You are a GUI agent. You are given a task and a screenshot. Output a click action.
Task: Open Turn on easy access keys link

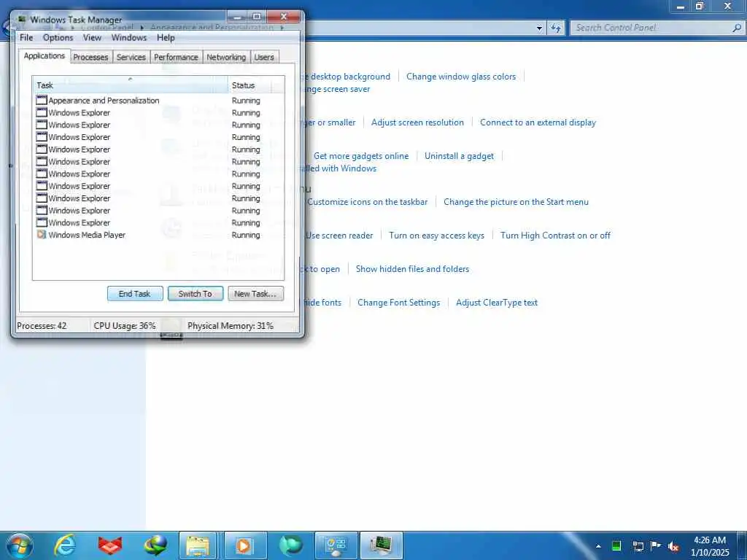click(x=436, y=236)
